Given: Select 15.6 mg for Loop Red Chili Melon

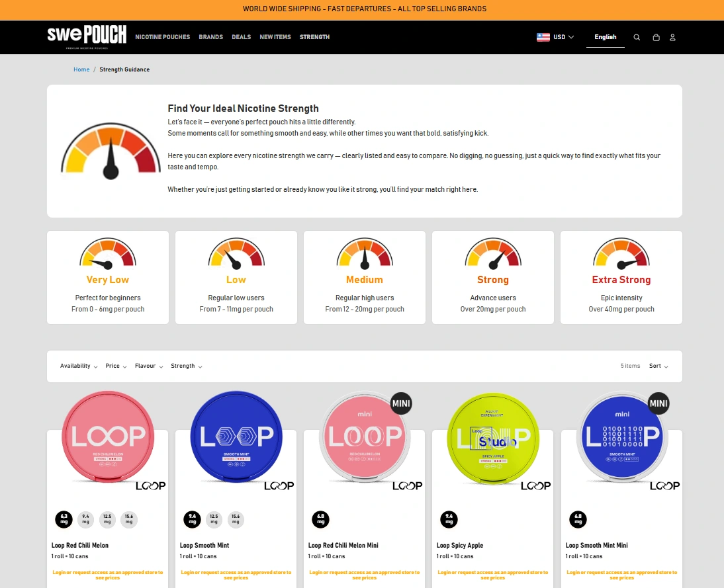Looking at the screenshot, I should pos(129,519).
